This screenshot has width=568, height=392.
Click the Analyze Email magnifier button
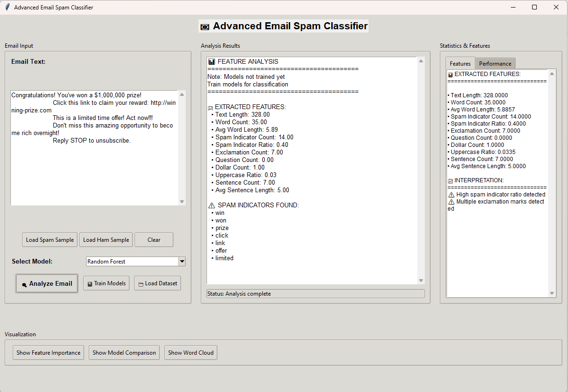click(47, 283)
